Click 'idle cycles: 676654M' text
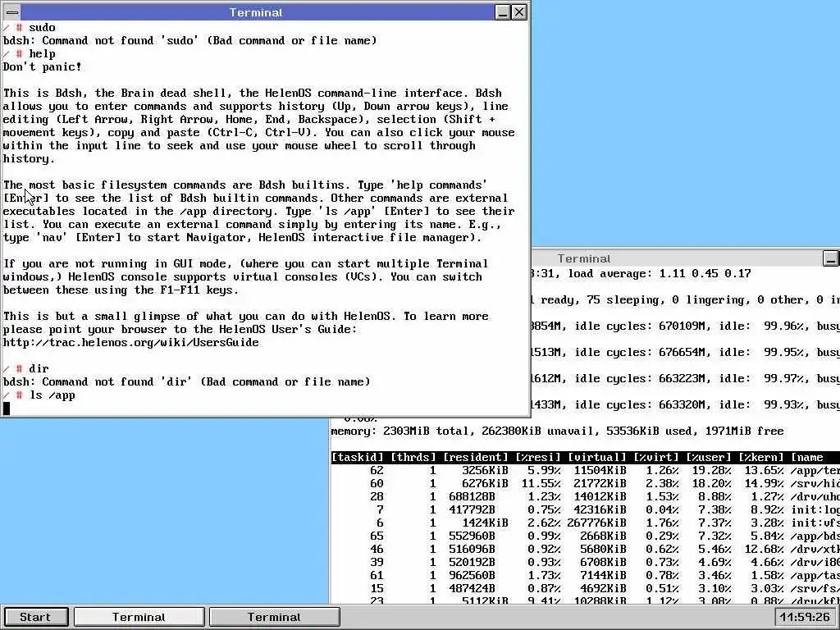840x630 pixels. pyautogui.click(x=640, y=352)
